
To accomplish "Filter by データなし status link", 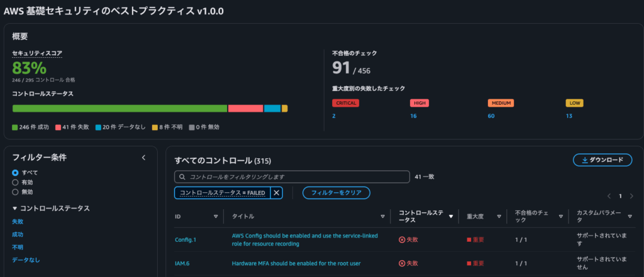I will pyautogui.click(x=26, y=260).
